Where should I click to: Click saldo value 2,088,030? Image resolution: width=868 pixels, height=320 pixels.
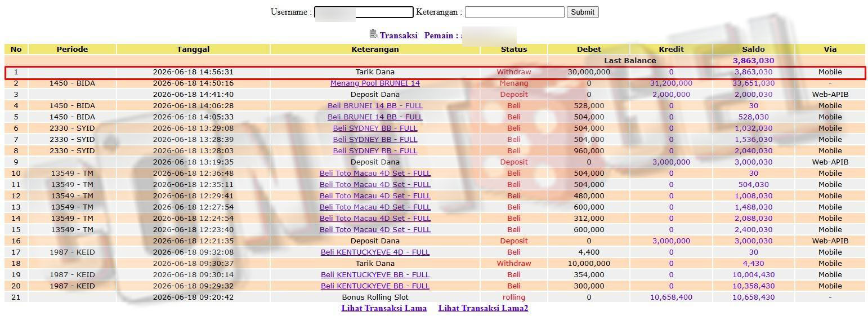[x=753, y=218]
